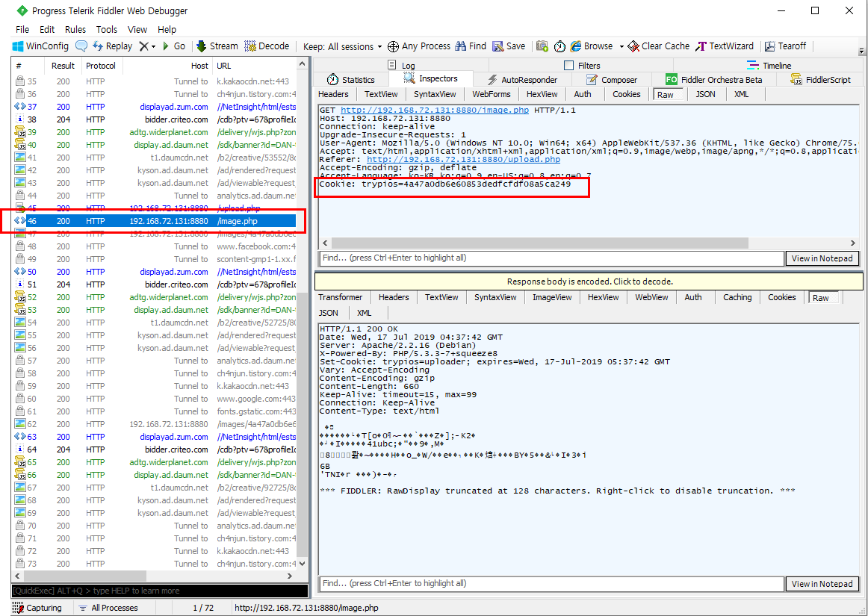Viewport: 868px width, 616px height.
Task: Toggle Capturing in the status bar
Action: coord(37,608)
